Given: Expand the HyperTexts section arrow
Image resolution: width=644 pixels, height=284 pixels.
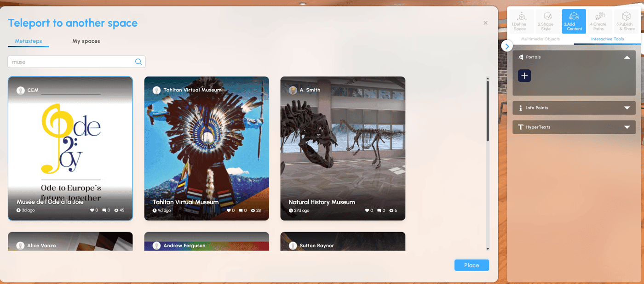Looking at the screenshot, I should pos(627,127).
